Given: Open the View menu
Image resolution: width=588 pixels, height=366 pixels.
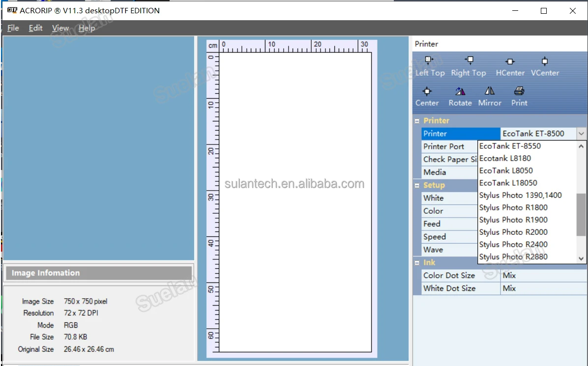Looking at the screenshot, I should click(60, 28).
